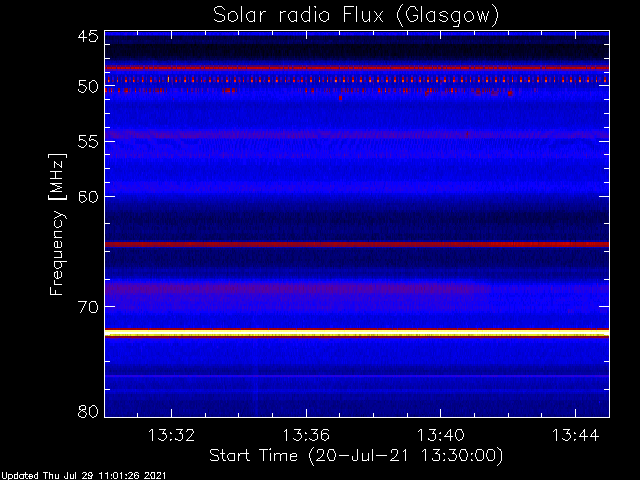Image resolution: width=640 pixels, height=480 pixels.
Task: Click the 50 frequency tick label
Action: [88, 87]
